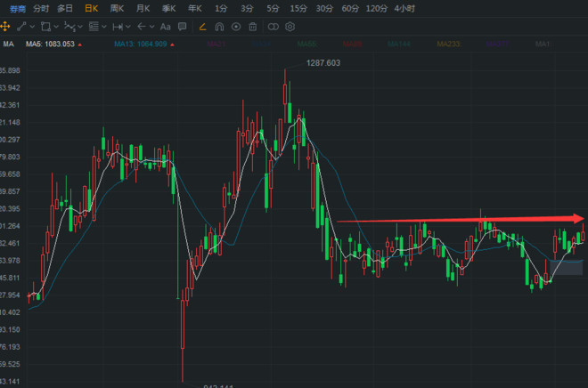Select the arrow marker tool

pos(142,27)
